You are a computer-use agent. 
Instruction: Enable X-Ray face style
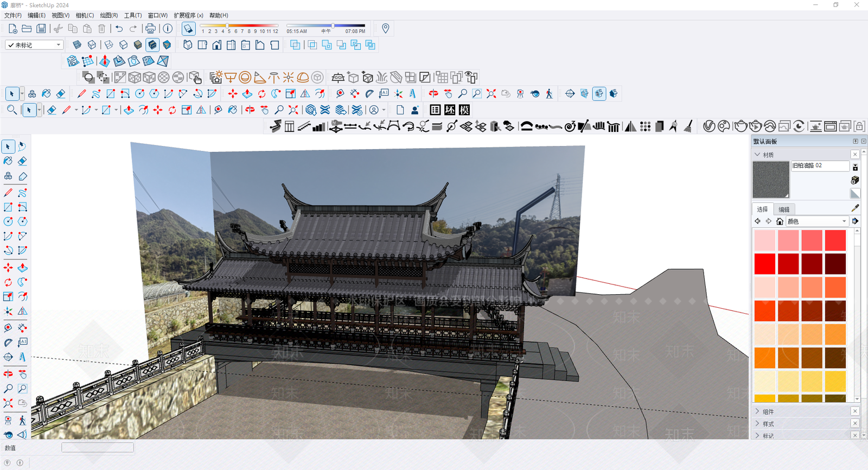click(x=78, y=45)
